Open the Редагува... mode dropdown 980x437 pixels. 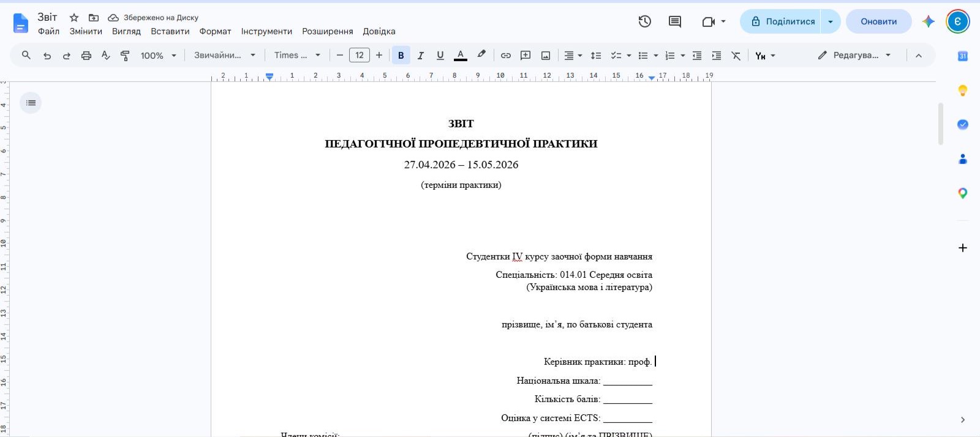coord(854,55)
